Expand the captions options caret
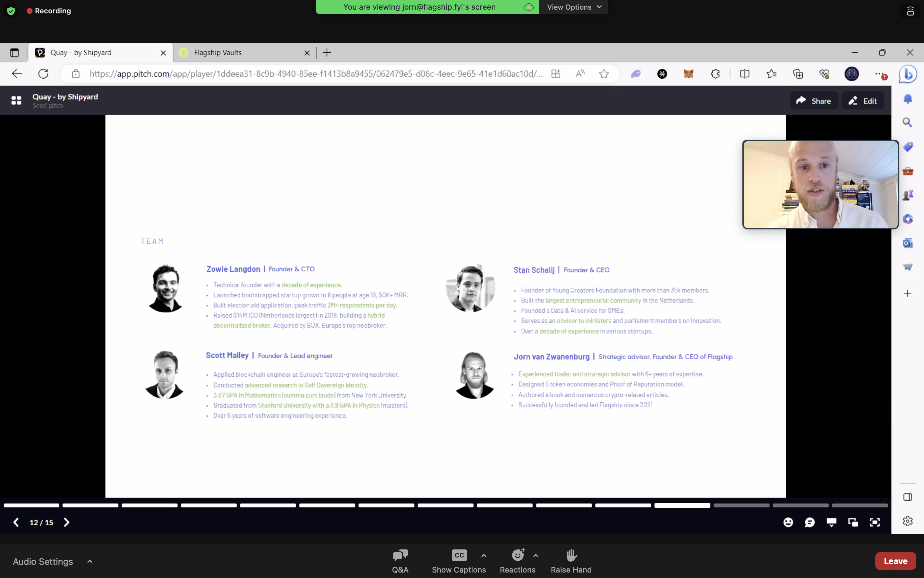 click(484, 556)
